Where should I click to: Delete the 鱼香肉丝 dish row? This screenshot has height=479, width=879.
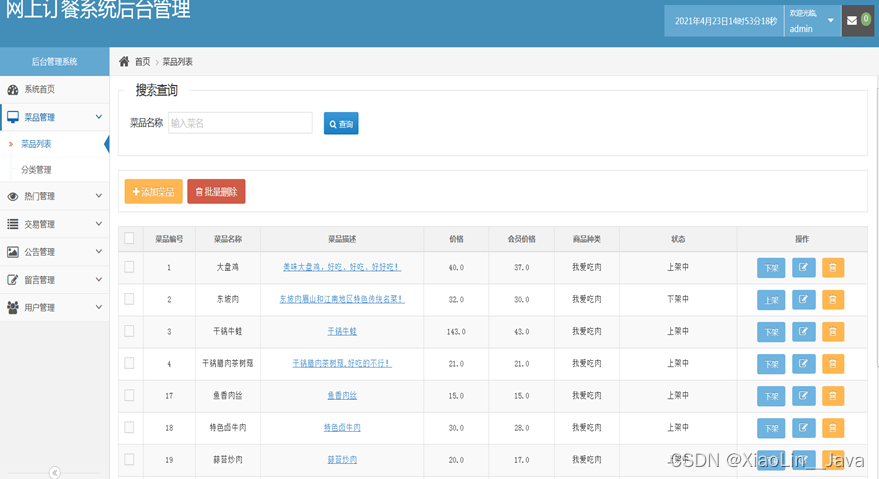pos(832,396)
